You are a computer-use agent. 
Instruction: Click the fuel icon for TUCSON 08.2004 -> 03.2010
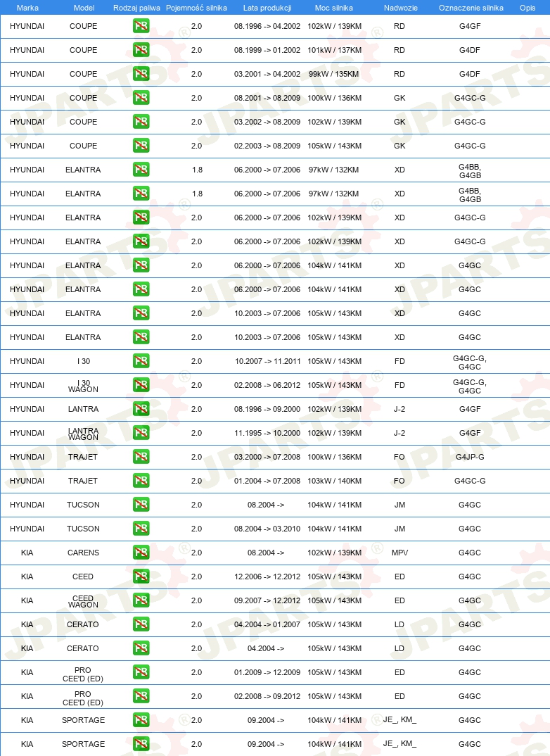(x=141, y=529)
